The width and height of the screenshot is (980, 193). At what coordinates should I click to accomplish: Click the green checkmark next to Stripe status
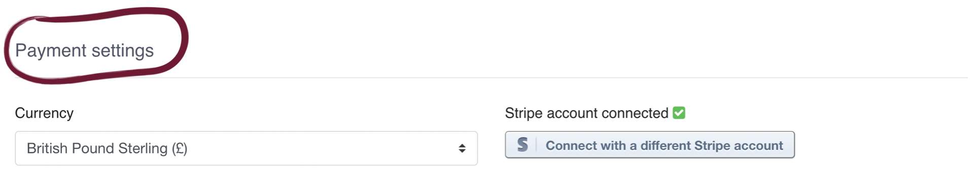click(679, 113)
